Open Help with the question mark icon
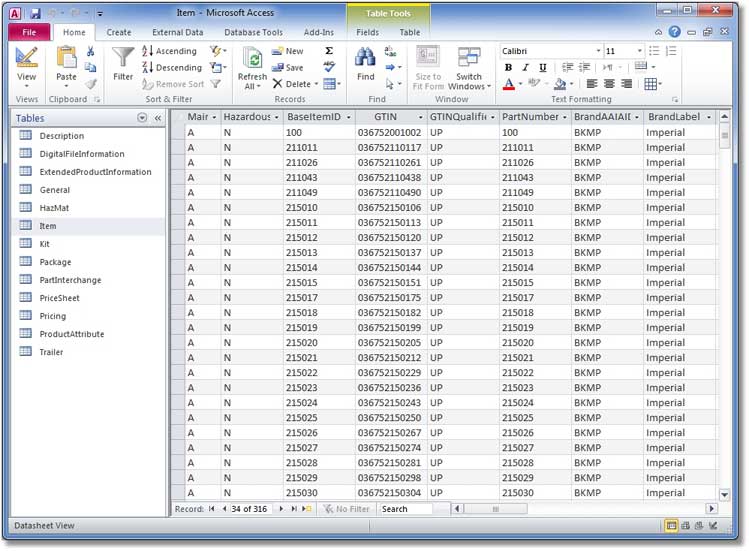The width and height of the screenshot is (749, 551). coord(675,32)
